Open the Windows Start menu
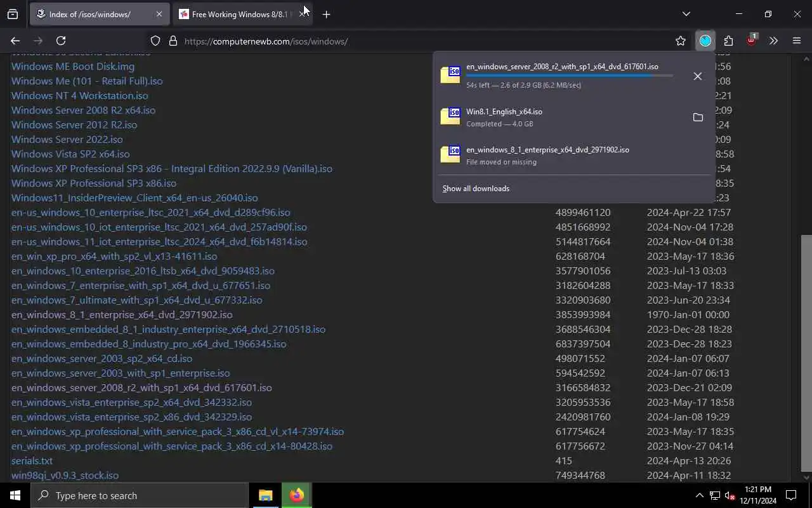The width and height of the screenshot is (812, 508). click(15, 495)
